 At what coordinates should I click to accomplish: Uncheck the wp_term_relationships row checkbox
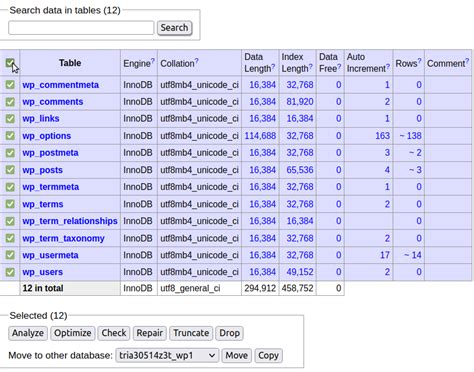(x=10, y=221)
